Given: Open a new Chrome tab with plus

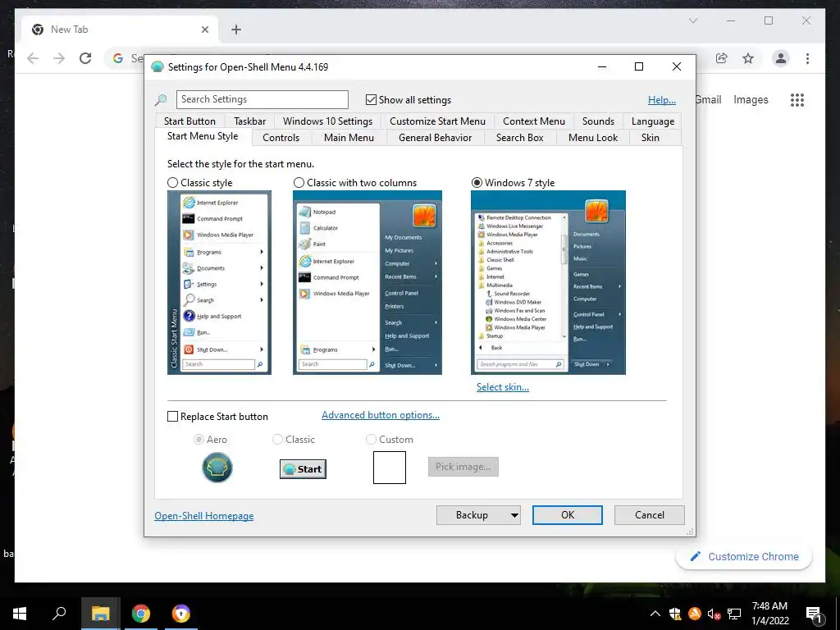Looking at the screenshot, I should click(236, 30).
